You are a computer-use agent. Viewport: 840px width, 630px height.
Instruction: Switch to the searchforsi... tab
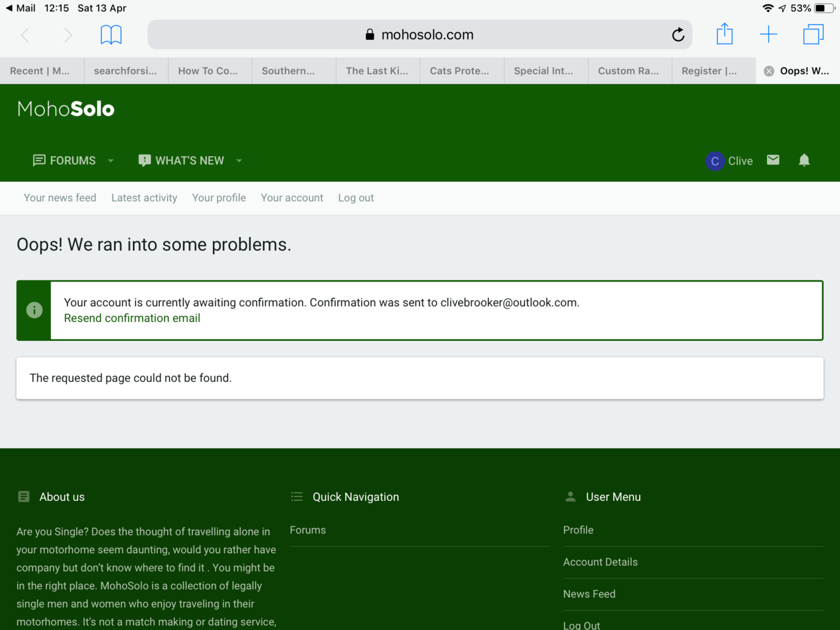coord(126,71)
